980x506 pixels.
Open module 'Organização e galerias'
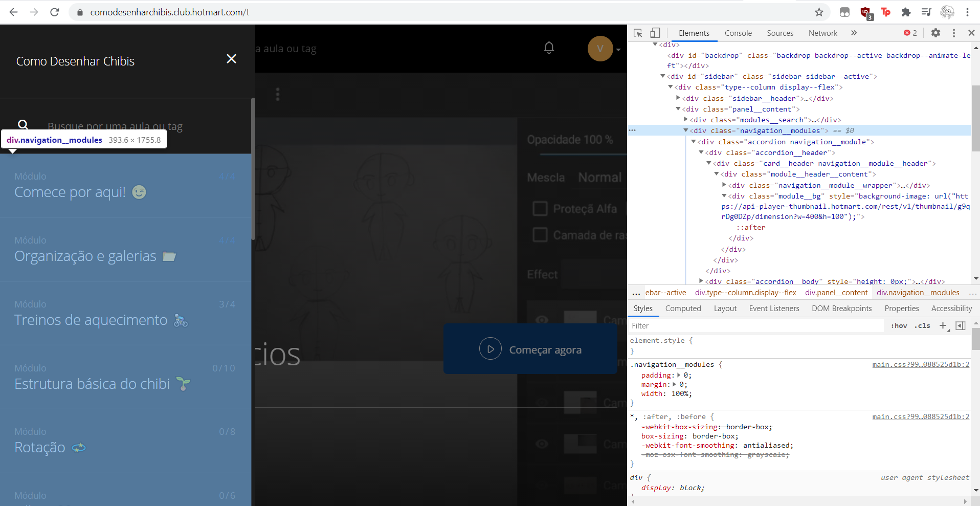125,250
